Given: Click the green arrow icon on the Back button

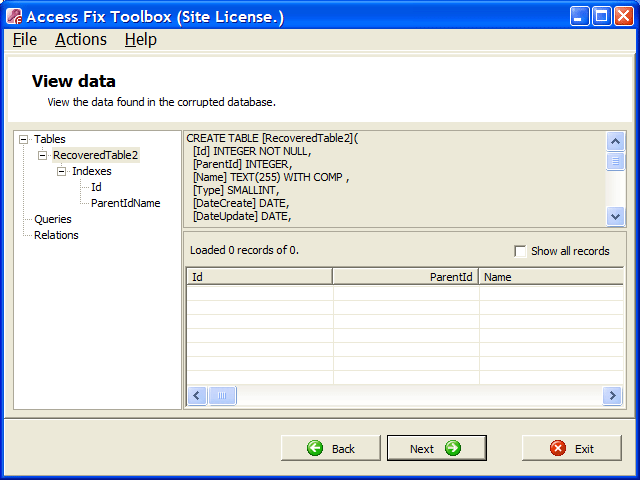Looking at the screenshot, I should coord(315,448).
